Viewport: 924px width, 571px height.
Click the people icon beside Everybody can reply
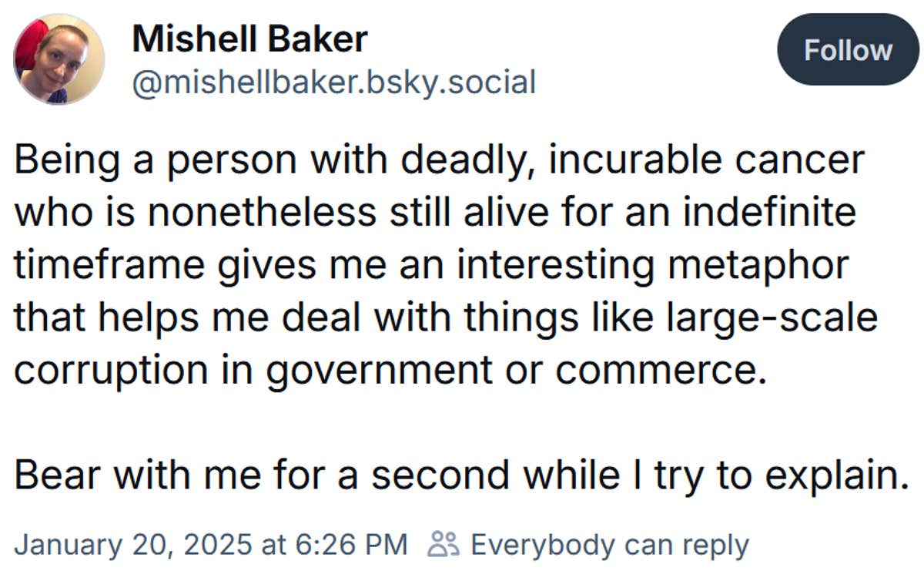coord(441,544)
